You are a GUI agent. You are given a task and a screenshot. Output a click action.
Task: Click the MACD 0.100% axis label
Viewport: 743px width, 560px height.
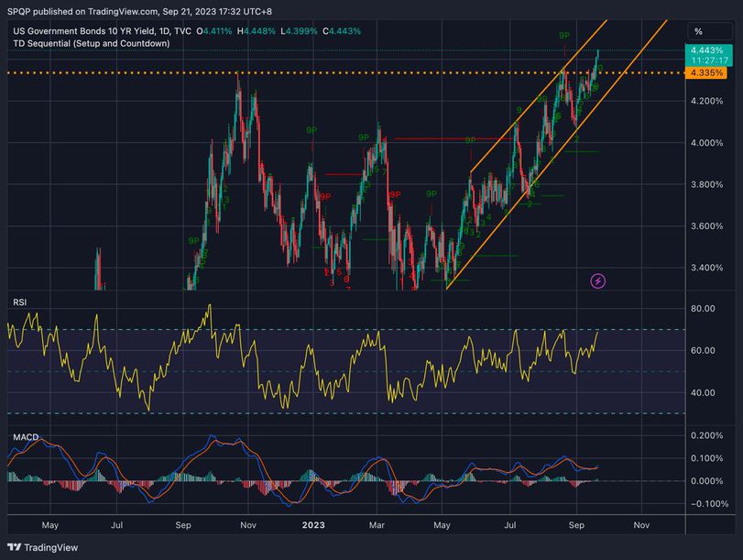706,458
